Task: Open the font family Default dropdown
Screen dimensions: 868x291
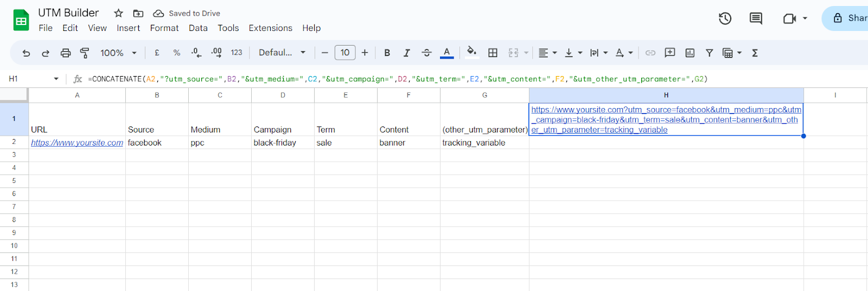Action: 282,53
